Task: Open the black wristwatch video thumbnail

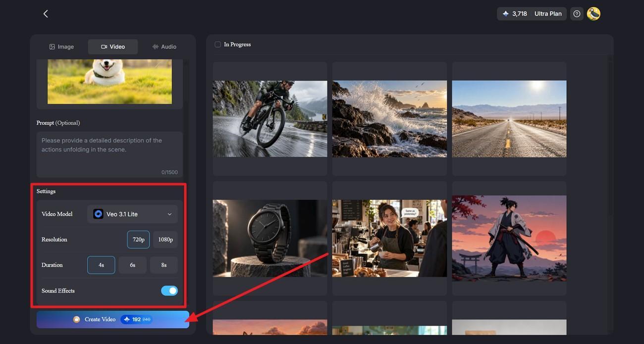Action: coord(270,238)
